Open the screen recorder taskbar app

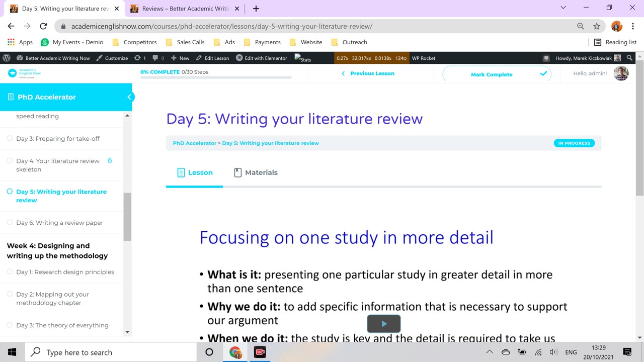(260, 352)
